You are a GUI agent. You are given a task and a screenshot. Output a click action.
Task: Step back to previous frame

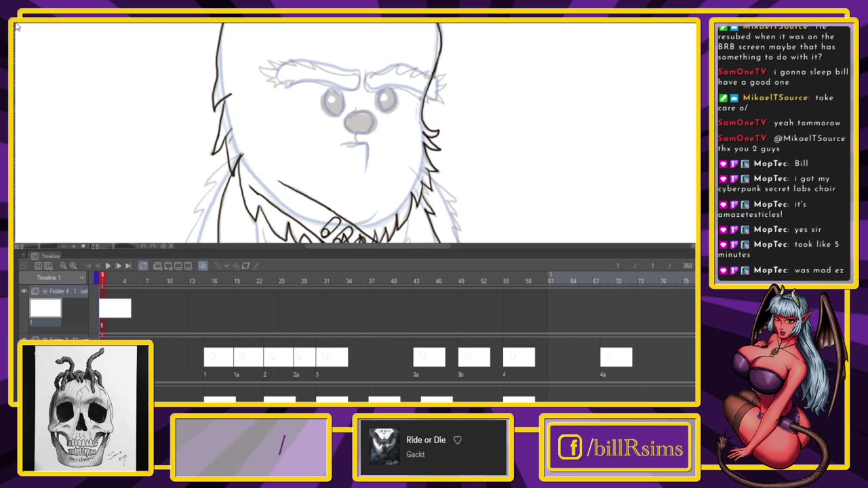click(x=98, y=266)
